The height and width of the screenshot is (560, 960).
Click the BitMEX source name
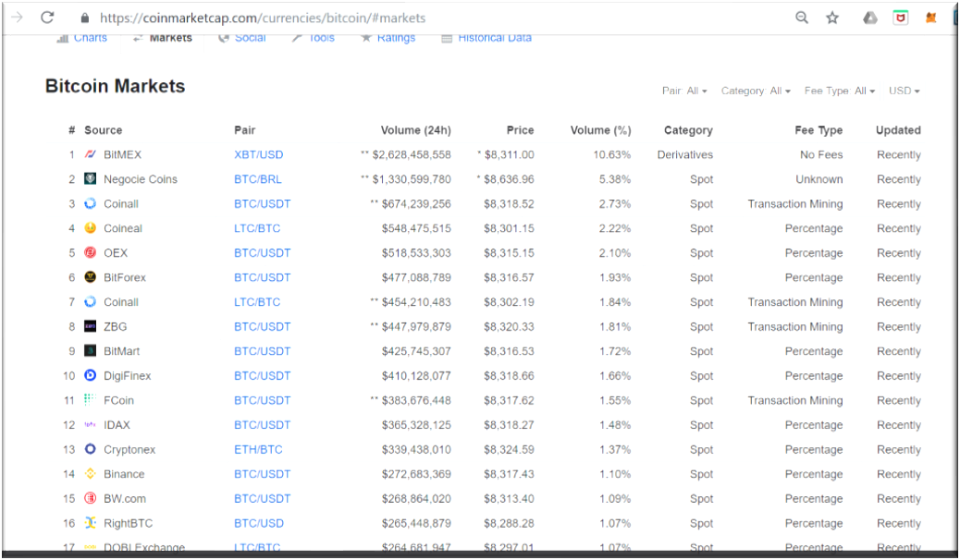(122, 155)
